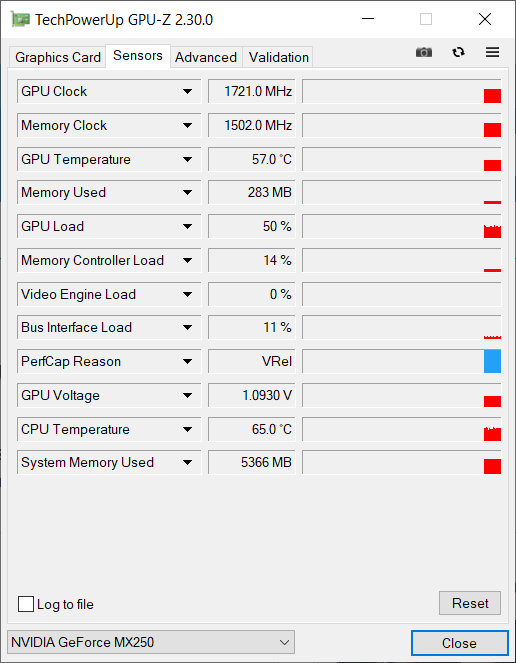This screenshot has height=663, width=516.
Task: Open the GPU Temperature dropdown arrow
Action: [x=187, y=159]
